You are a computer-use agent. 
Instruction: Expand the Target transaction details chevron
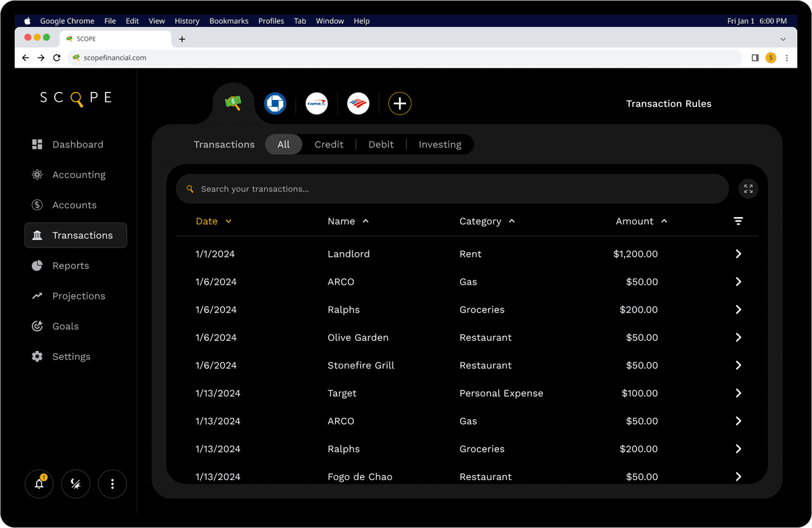(x=738, y=393)
